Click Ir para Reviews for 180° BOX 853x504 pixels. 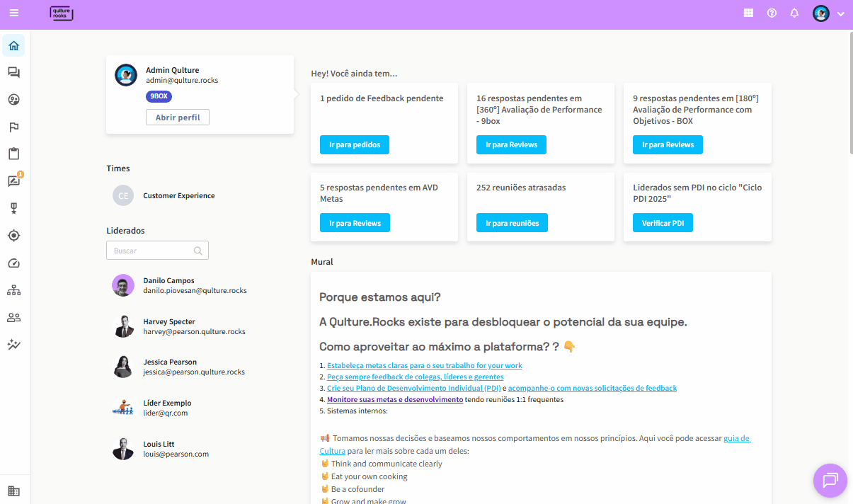point(668,144)
